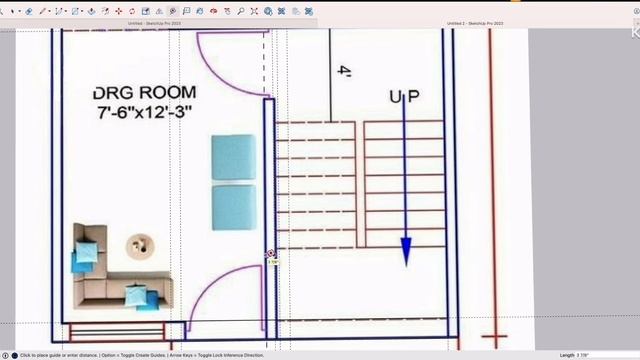Select the Rotate tool
The image size is (640, 360).
[132, 11]
